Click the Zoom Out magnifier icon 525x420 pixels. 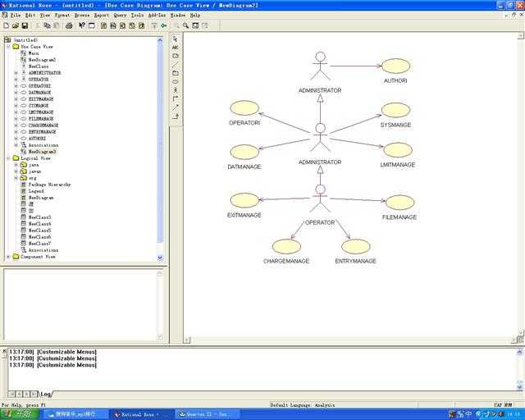(186, 25)
